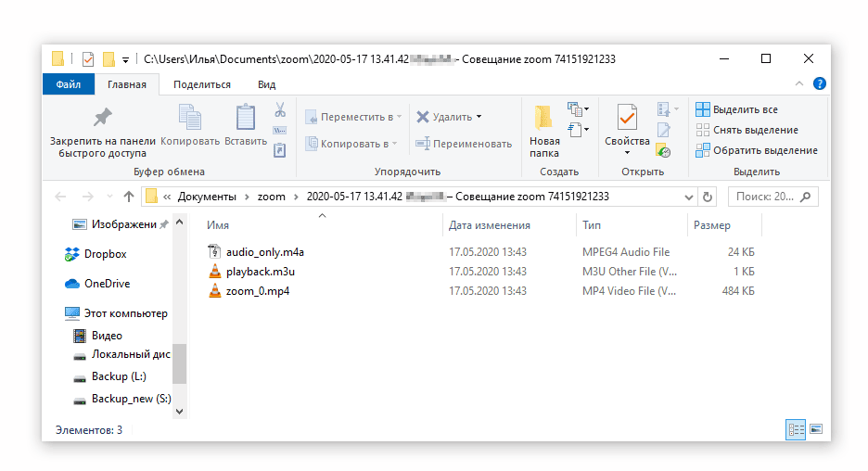
Task: Expand the address bar history dropdown
Action: pyautogui.click(x=689, y=197)
